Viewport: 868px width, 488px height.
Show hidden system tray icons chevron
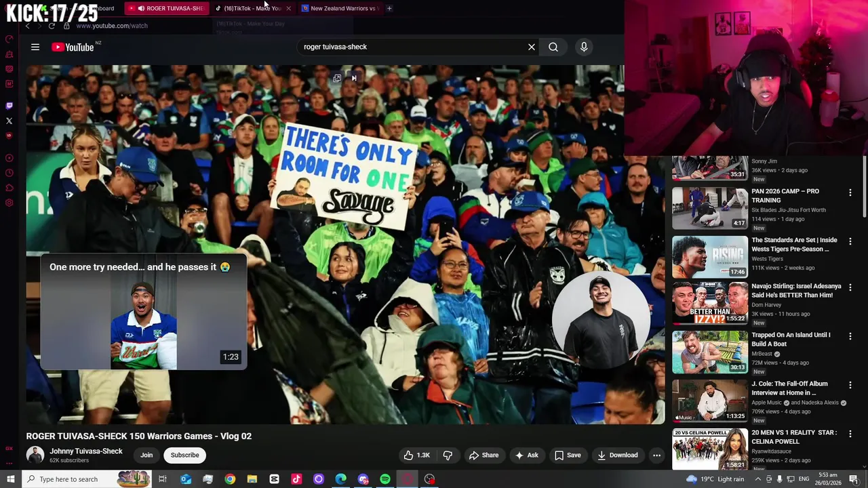(x=757, y=479)
